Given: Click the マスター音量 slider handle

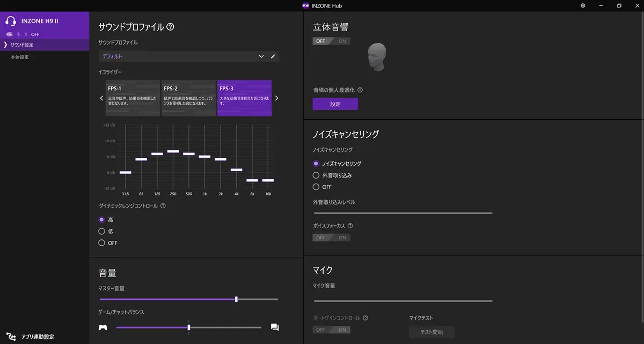Looking at the screenshot, I should [236, 299].
